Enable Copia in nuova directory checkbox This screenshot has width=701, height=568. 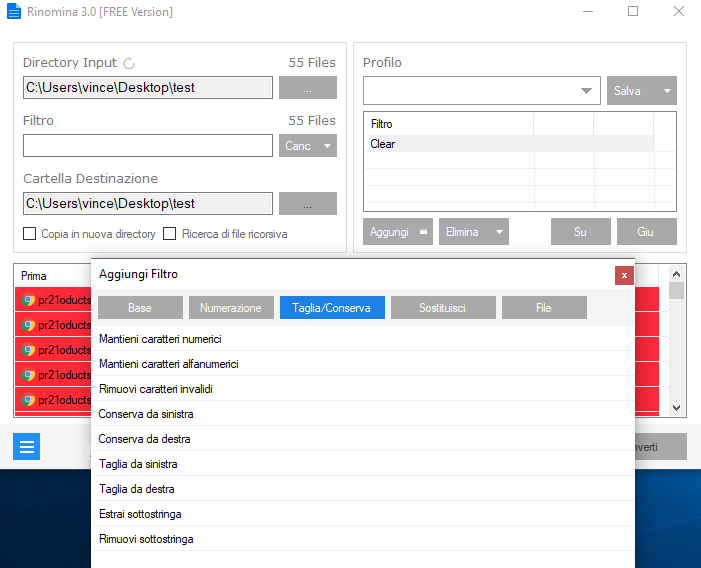[30, 234]
